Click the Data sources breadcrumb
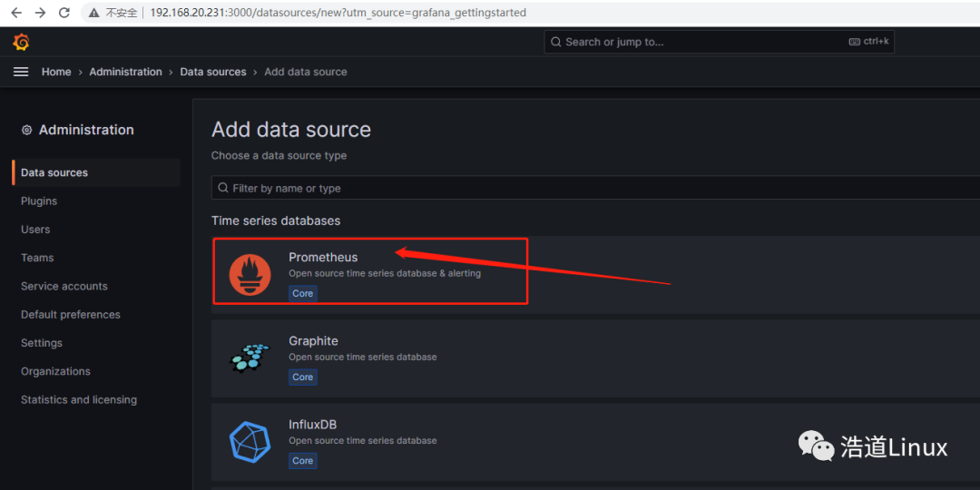This screenshot has width=980, height=490. point(213,72)
